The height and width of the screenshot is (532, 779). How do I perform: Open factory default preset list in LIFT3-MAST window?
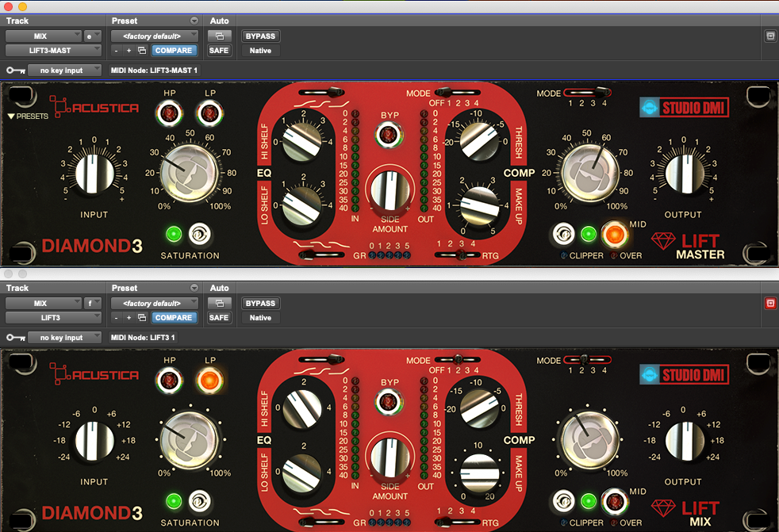click(155, 36)
